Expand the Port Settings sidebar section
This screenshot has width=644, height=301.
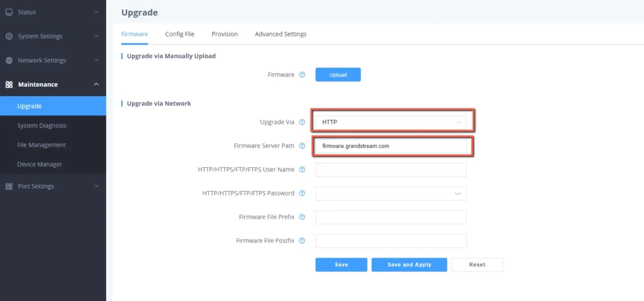tap(53, 186)
